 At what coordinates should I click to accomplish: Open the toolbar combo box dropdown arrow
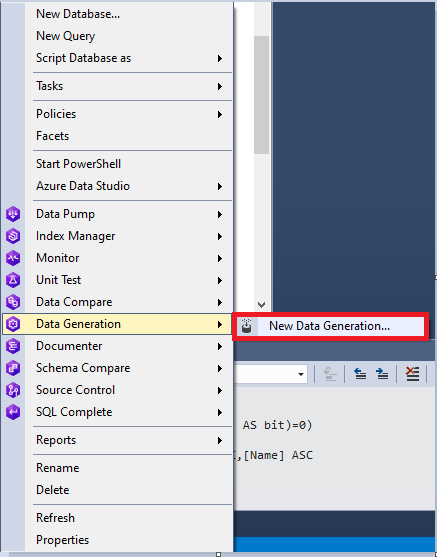pos(301,374)
